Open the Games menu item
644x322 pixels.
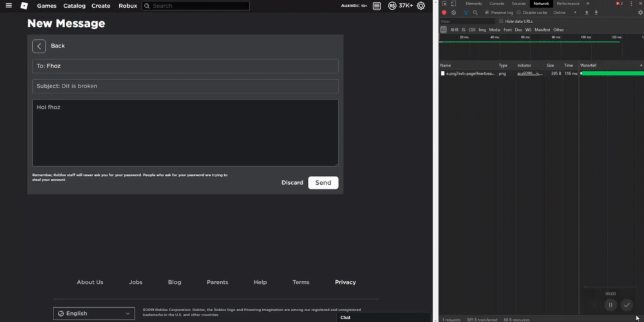pos(46,6)
